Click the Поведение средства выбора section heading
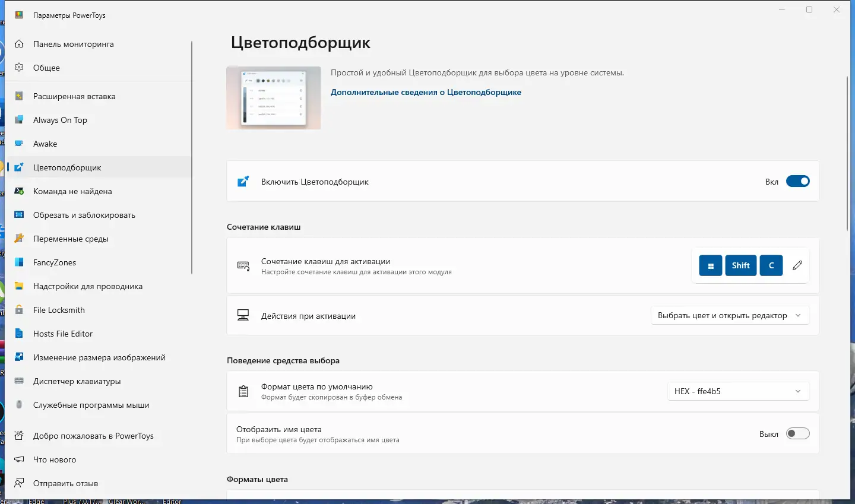855x504 pixels. (x=283, y=360)
